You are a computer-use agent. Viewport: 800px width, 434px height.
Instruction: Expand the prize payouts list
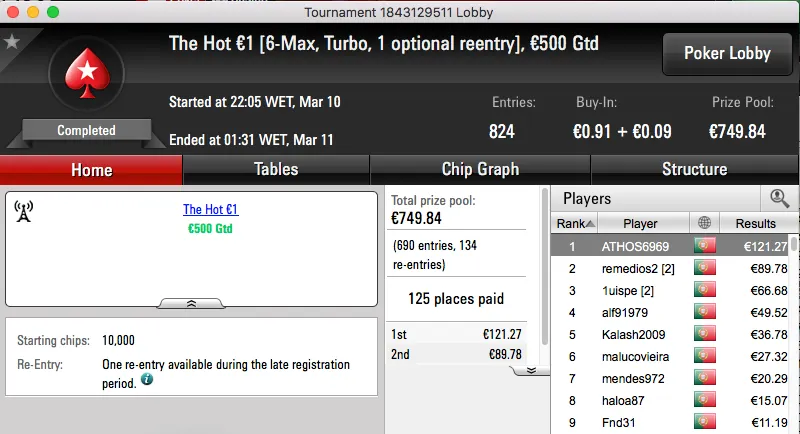click(531, 369)
